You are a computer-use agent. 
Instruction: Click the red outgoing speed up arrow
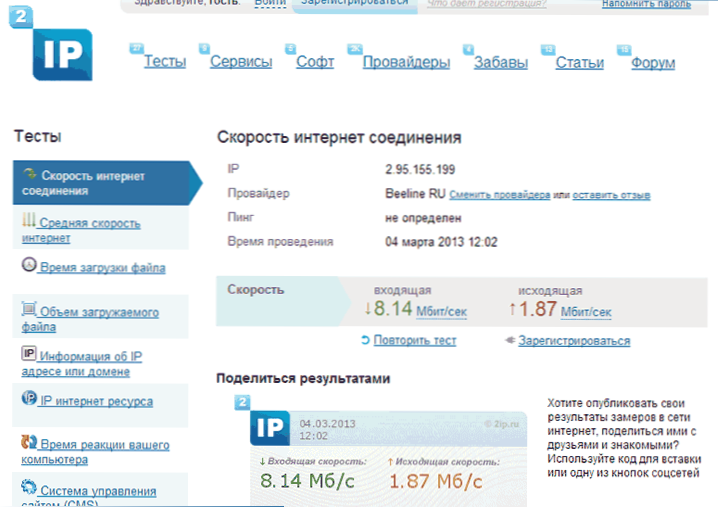click(x=512, y=309)
